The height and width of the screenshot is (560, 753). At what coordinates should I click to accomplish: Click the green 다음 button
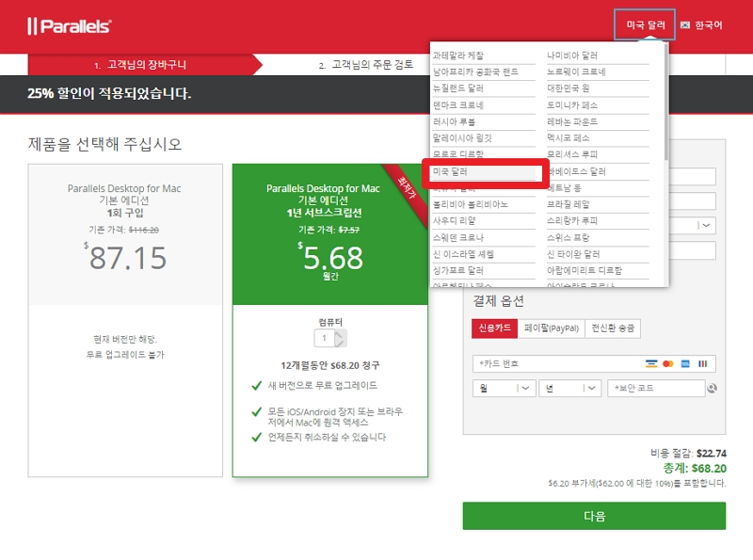click(x=594, y=516)
